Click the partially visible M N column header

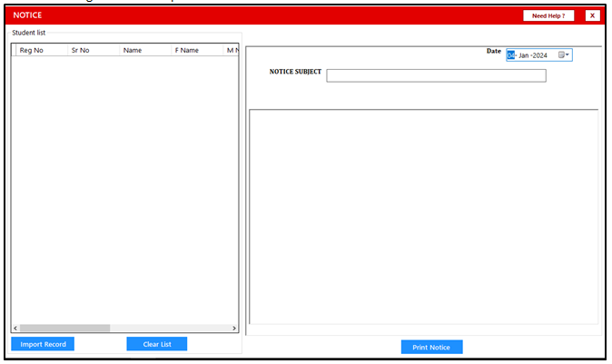point(232,50)
